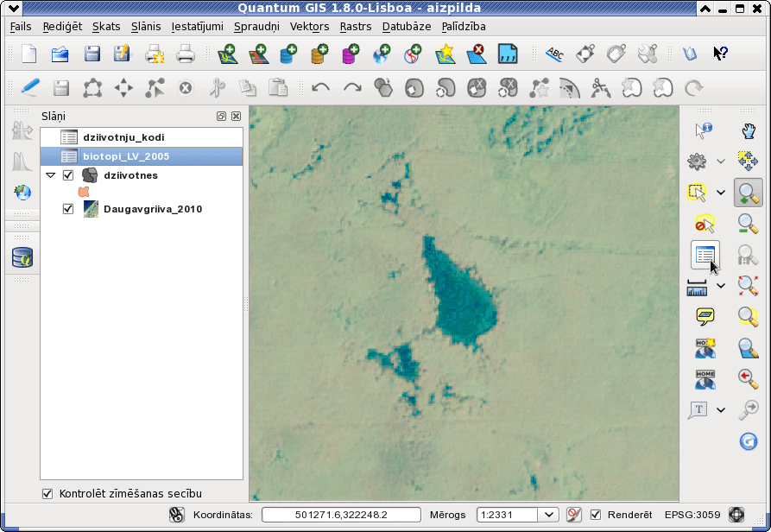771x532 pixels.
Task: Select the Pan map hand tool
Action: tap(749, 130)
